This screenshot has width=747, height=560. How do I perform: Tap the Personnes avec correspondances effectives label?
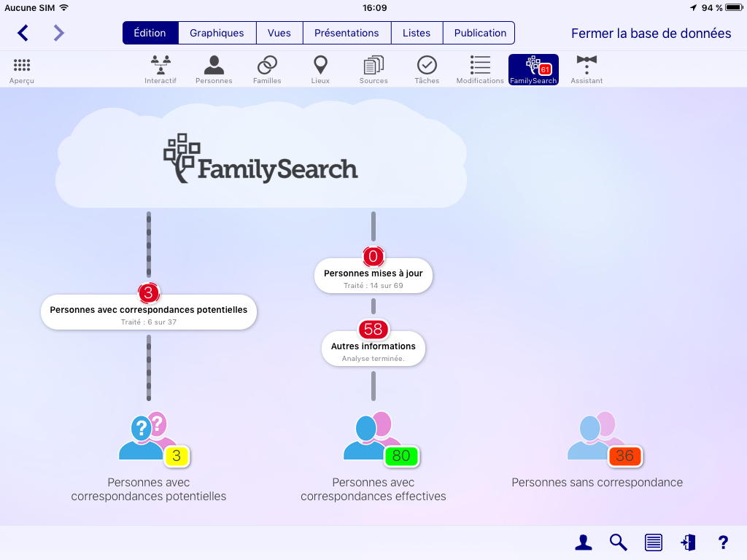tap(373, 489)
